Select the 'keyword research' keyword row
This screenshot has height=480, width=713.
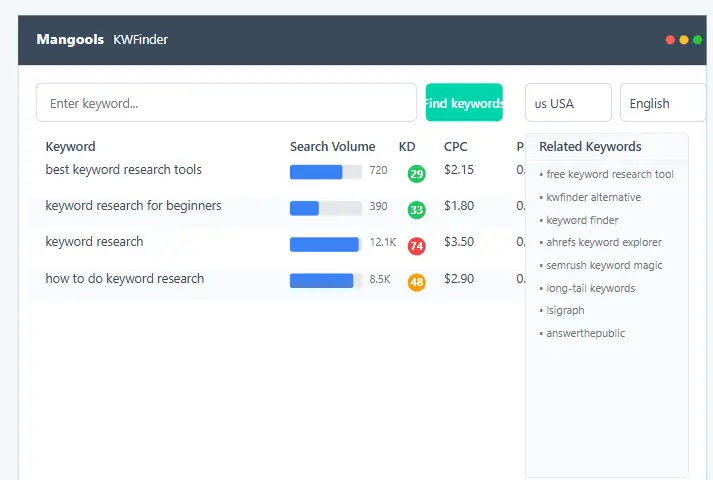277,246
